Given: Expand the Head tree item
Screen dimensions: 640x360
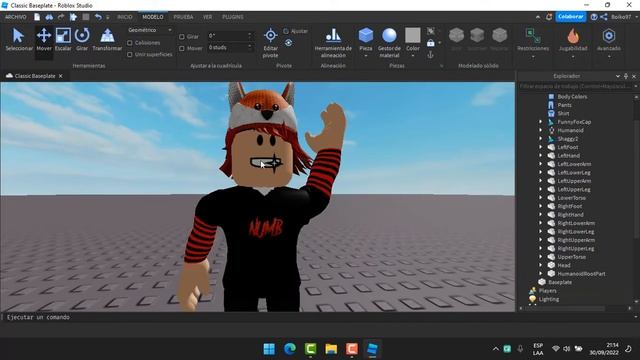Looking at the screenshot, I should pyautogui.click(x=540, y=265).
